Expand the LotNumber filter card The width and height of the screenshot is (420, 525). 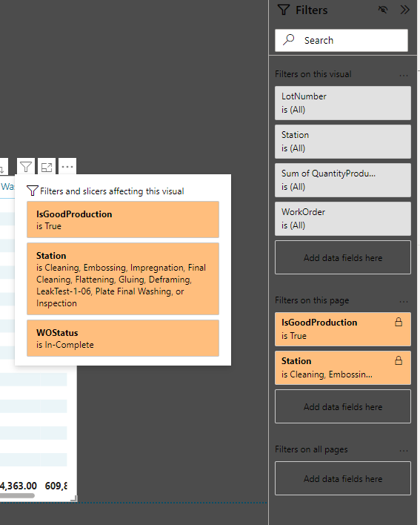point(343,103)
